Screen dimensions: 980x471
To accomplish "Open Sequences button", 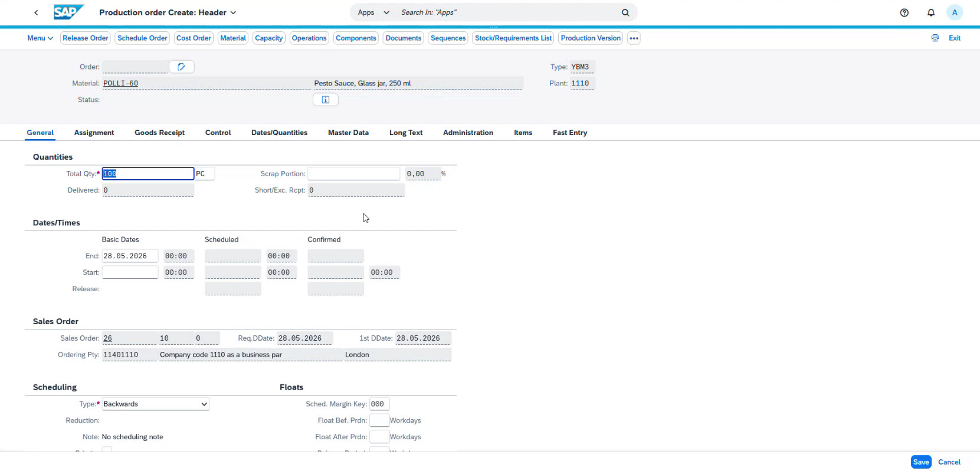I will [448, 38].
